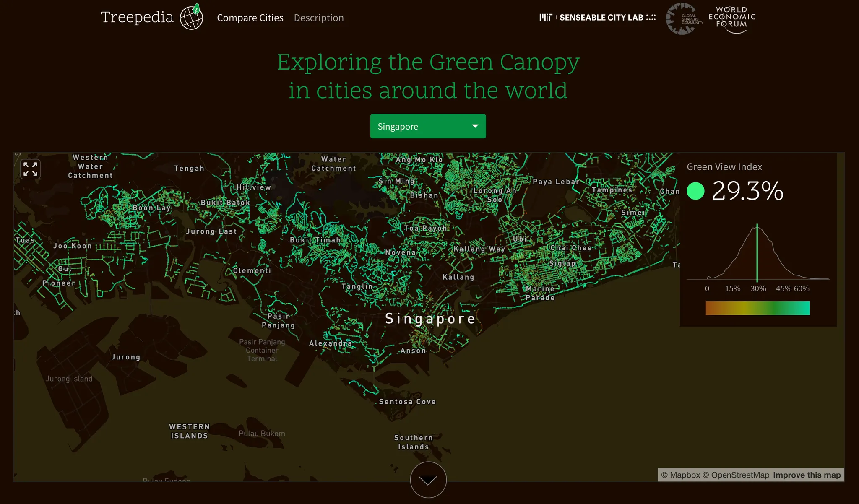The image size is (859, 504).
Task: Click the Bukit Timah map label
Action: 315,240
